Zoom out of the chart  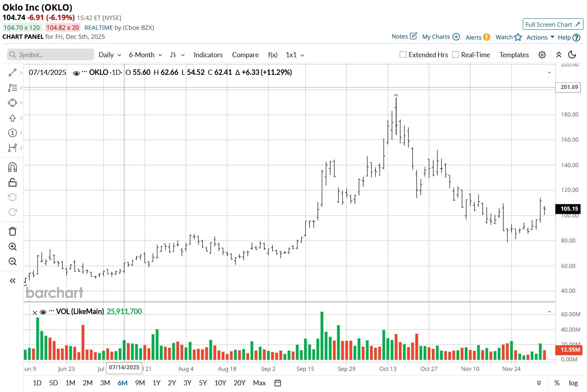13,261
